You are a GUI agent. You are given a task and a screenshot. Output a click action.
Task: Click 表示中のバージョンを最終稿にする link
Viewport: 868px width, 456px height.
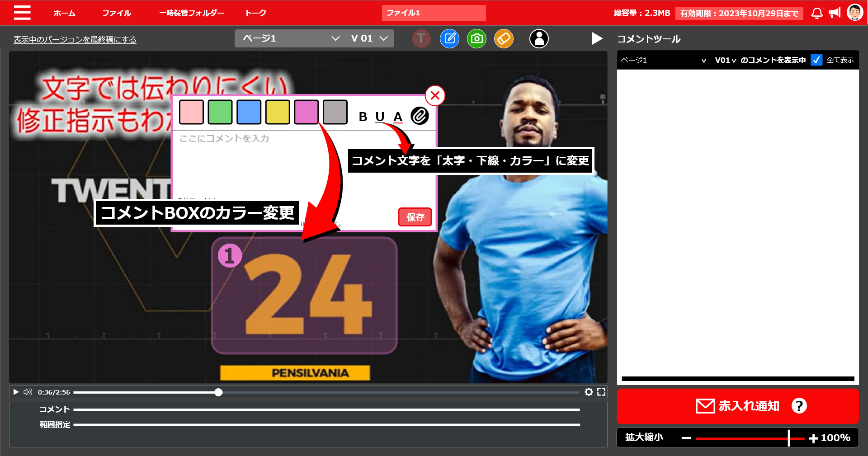pyautogui.click(x=75, y=40)
